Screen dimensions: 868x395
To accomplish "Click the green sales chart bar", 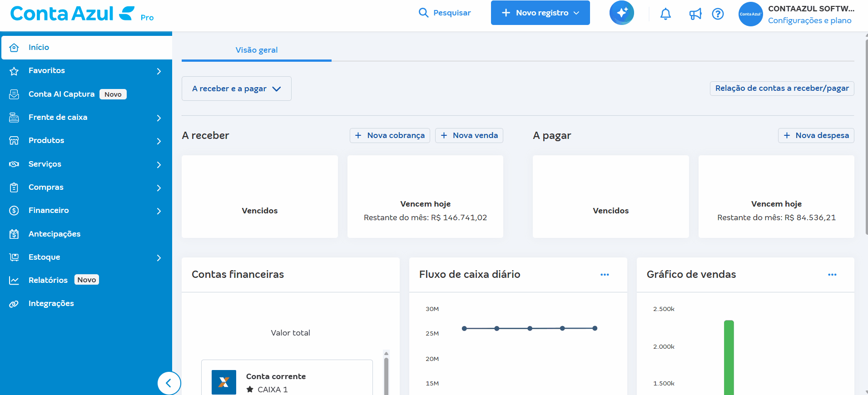I will 729,358.
